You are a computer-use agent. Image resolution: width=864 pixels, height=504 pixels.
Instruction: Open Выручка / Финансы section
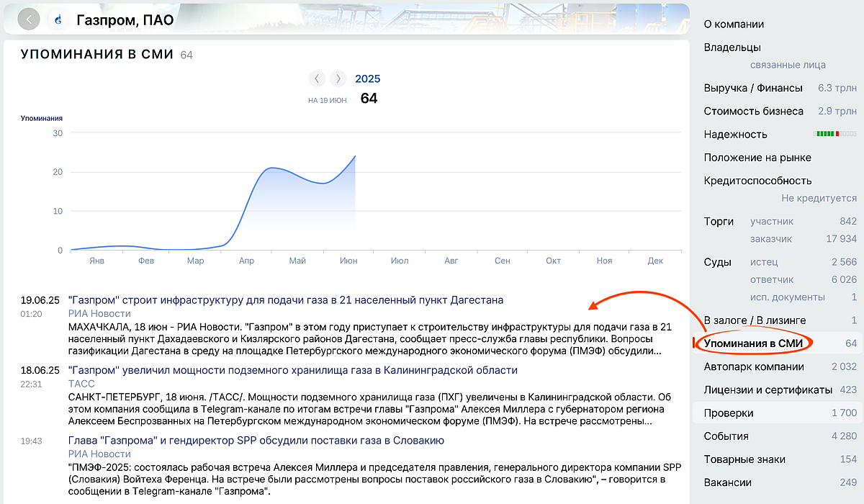coord(753,88)
